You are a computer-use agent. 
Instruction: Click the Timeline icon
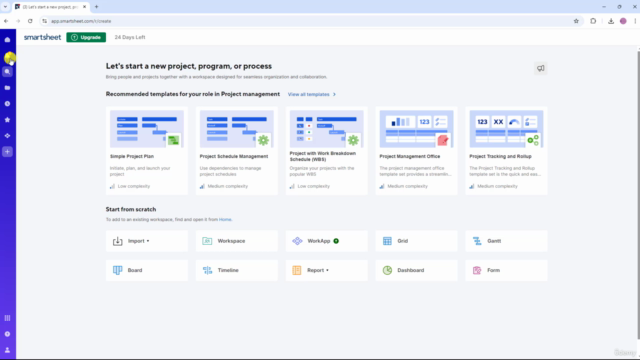point(207,270)
